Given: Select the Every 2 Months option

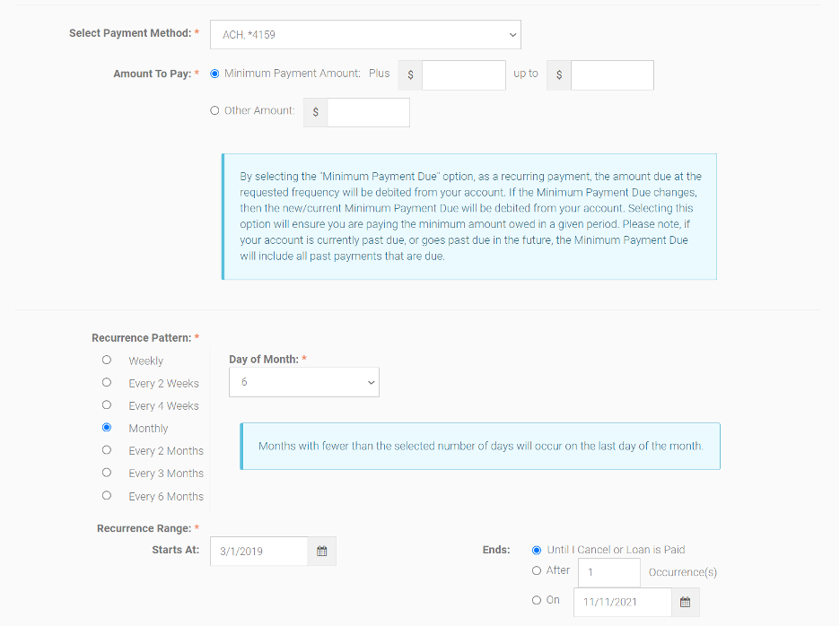Looking at the screenshot, I should [107, 450].
